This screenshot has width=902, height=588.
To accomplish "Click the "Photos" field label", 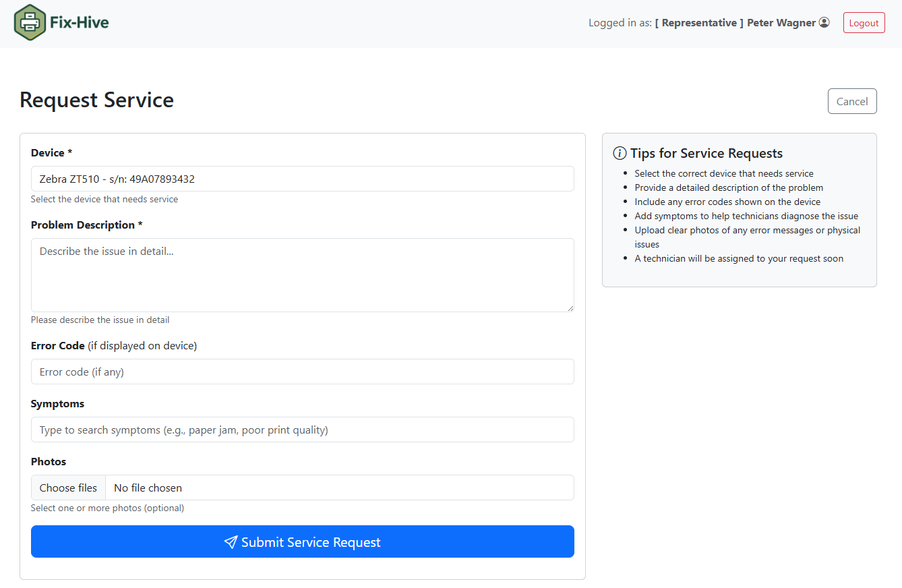I will coord(49,462).
